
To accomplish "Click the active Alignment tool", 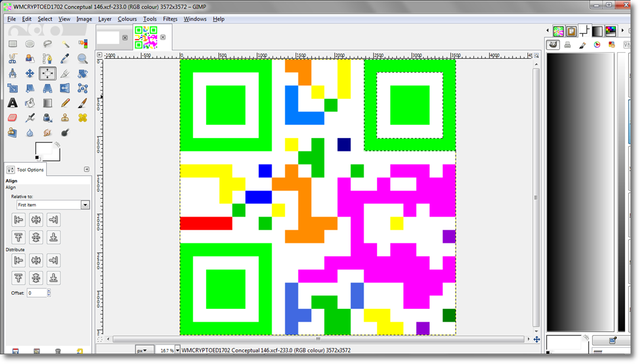I will (47, 73).
